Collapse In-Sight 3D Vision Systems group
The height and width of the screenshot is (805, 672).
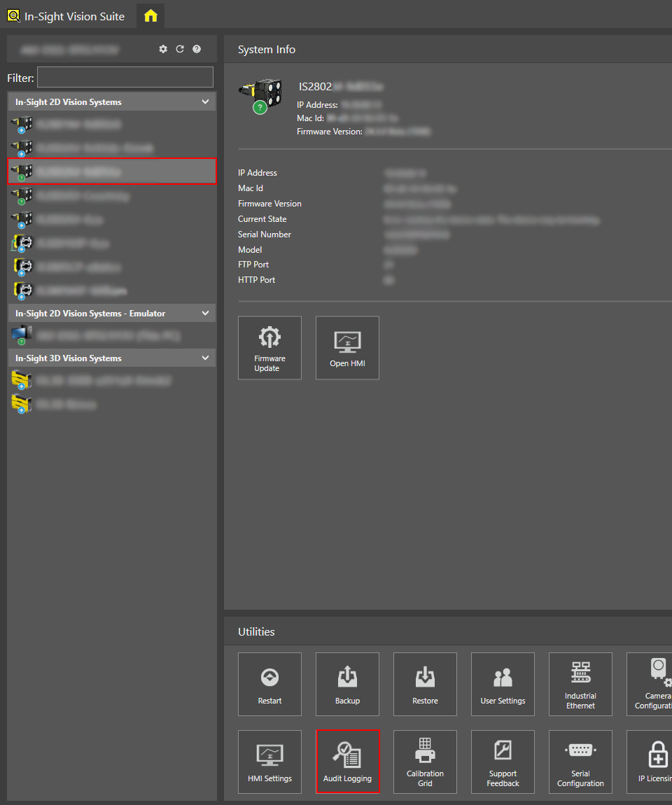pos(205,358)
